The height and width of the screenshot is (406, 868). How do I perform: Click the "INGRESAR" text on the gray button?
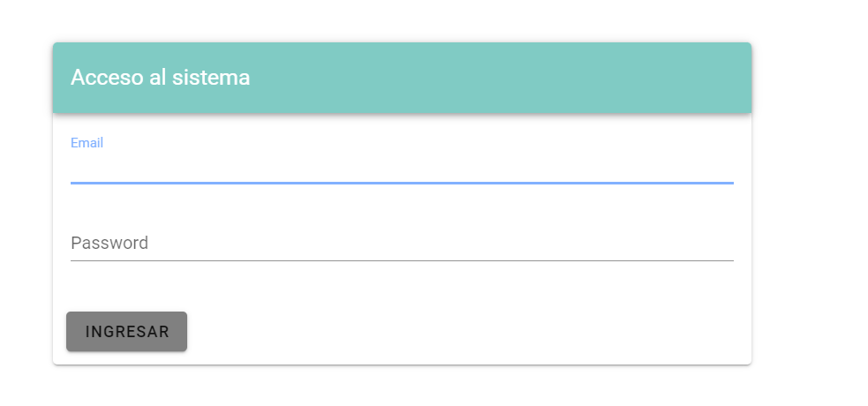(x=127, y=332)
